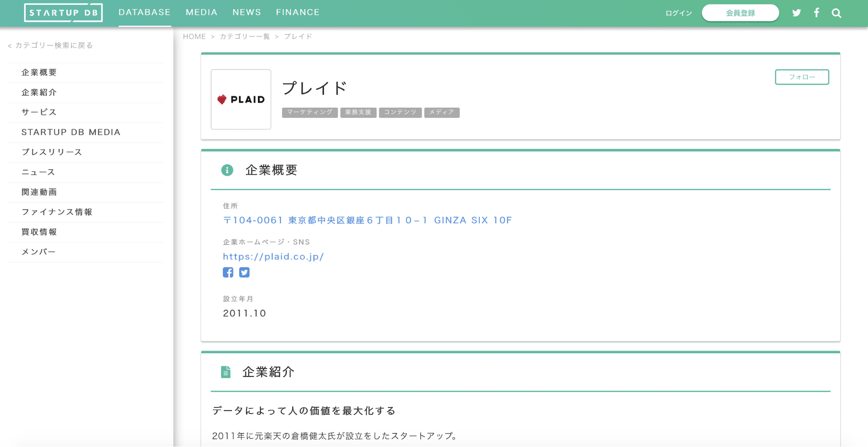Screen dimensions: 868x447
Task: Open the MEDIA nav tab
Action: (x=201, y=13)
